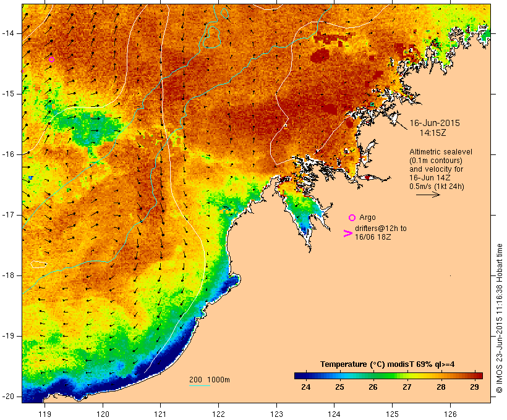Image resolution: width=507 pixels, height=420 pixels.
Task: Click the longitude axis label "119"
Action: [x=45, y=414]
